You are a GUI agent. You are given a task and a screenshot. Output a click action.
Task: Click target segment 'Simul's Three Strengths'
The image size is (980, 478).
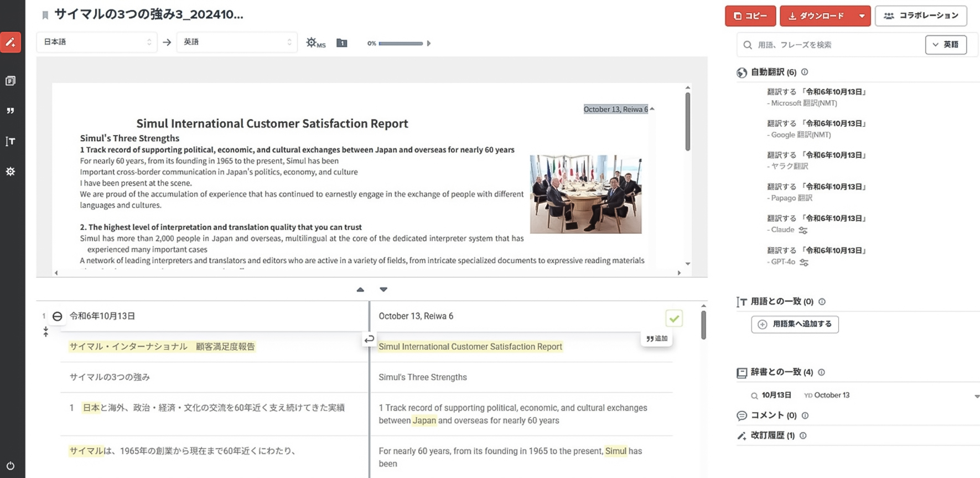point(423,377)
